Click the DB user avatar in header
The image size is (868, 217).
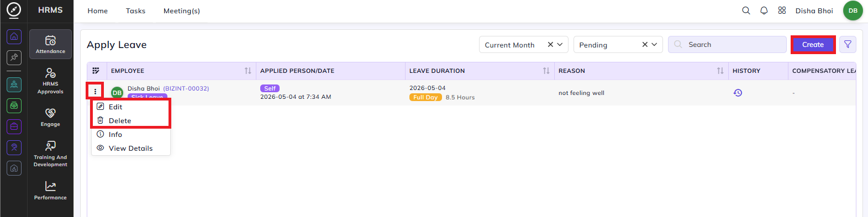pyautogui.click(x=853, y=10)
